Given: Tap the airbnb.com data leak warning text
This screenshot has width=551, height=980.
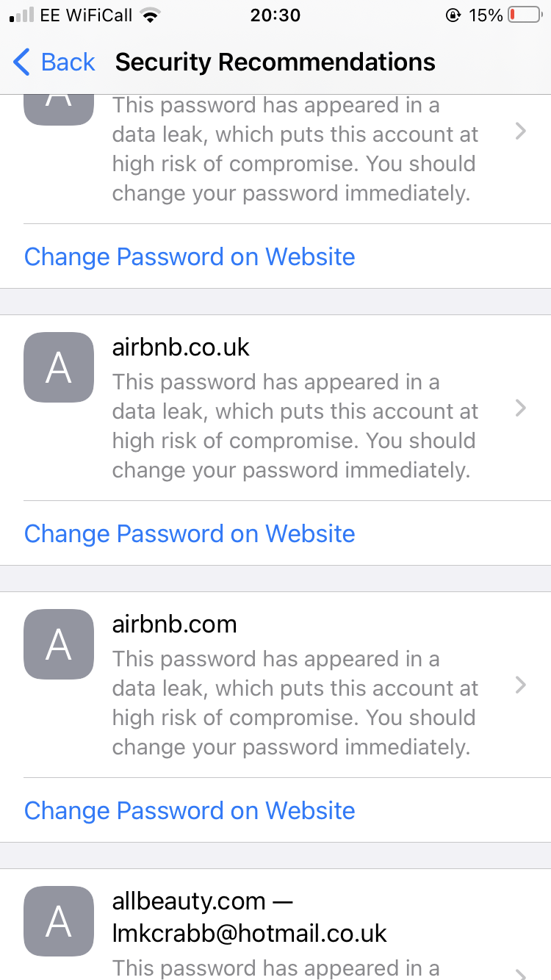Looking at the screenshot, I should 294,703.
